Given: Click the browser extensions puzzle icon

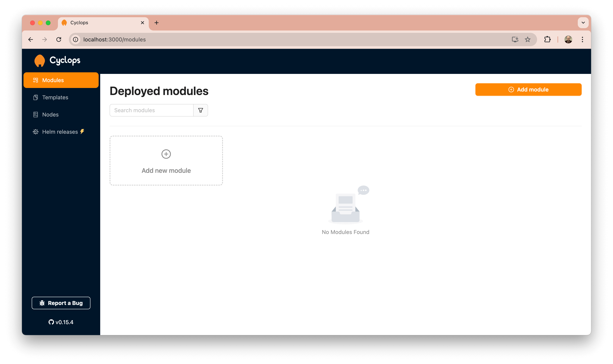Looking at the screenshot, I should click(x=547, y=39).
